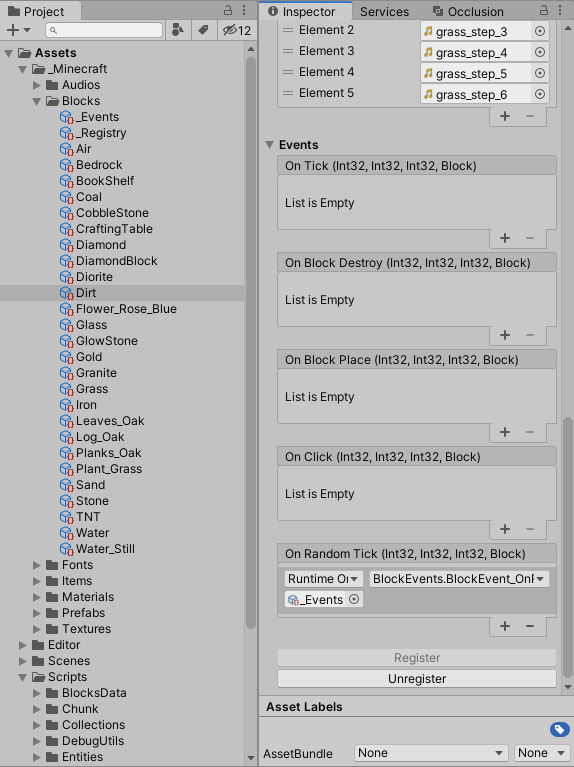Screen dimensions: 574x767
Task: Switch to the Occlusion tab
Action: tap(468, 12)
